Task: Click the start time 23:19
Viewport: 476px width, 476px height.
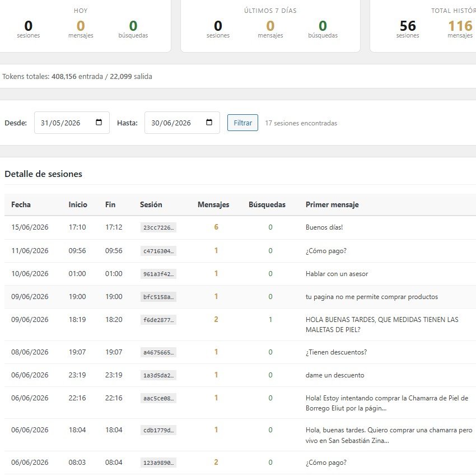Action: point(77,375)
